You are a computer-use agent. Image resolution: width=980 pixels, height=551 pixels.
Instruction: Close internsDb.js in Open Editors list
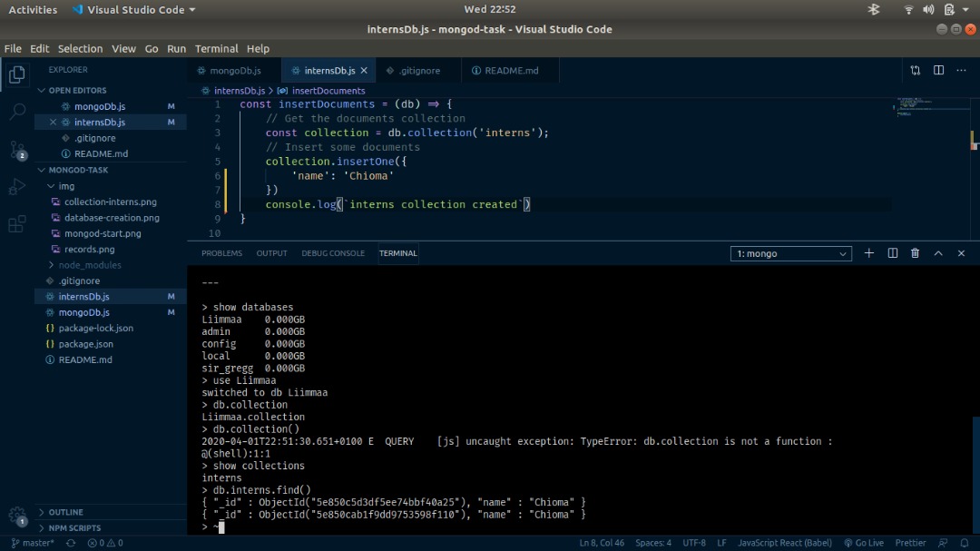click(54, 122)
